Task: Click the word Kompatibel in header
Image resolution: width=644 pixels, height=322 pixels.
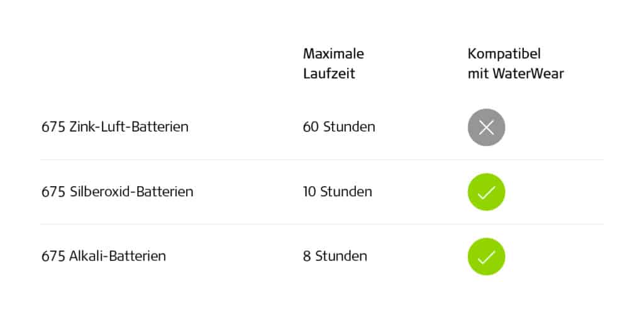Action: (x=504, y=54)
